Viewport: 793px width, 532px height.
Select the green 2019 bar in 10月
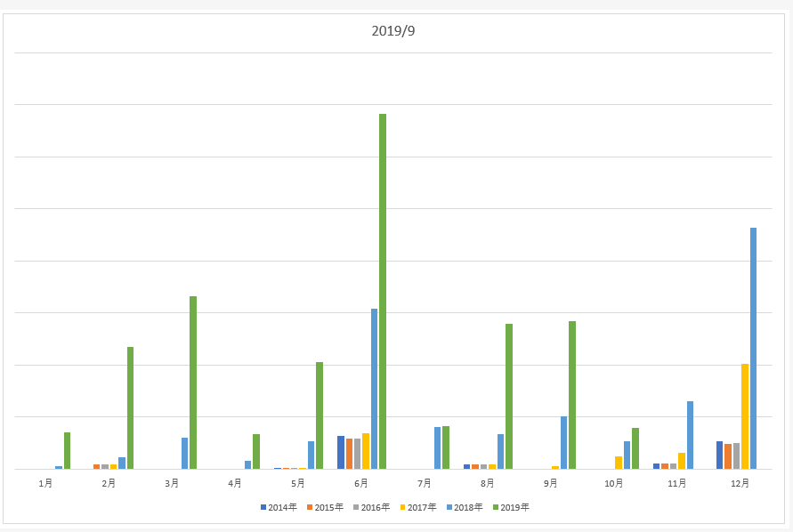coord(635,448)
